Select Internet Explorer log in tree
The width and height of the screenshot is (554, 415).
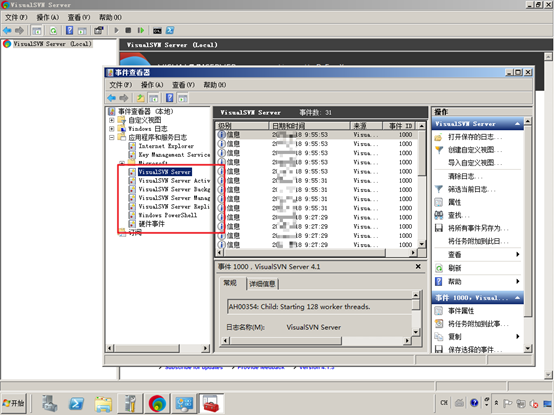click(x=166, y=146)
